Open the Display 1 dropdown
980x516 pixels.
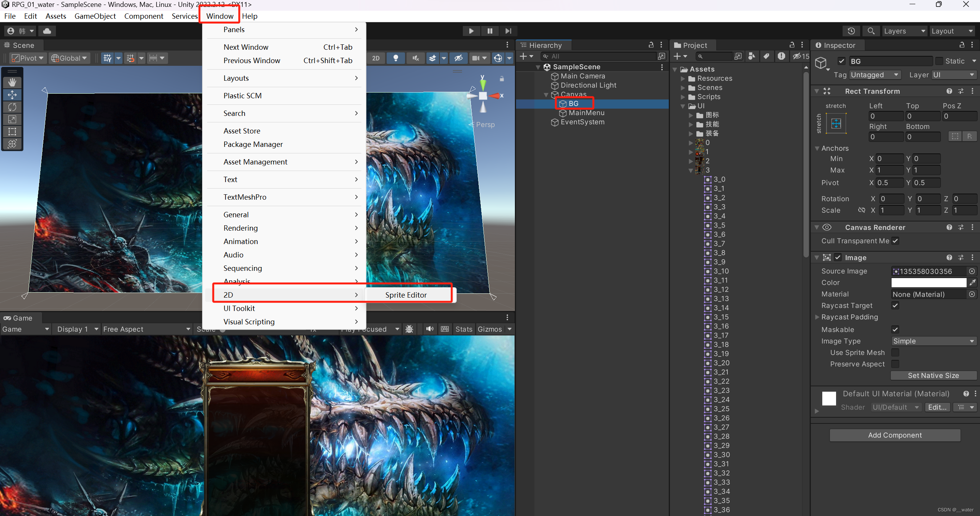[x=77, y=329]
